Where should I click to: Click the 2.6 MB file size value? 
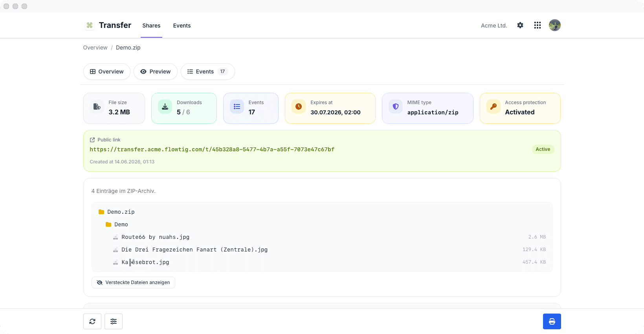[537, 237]
